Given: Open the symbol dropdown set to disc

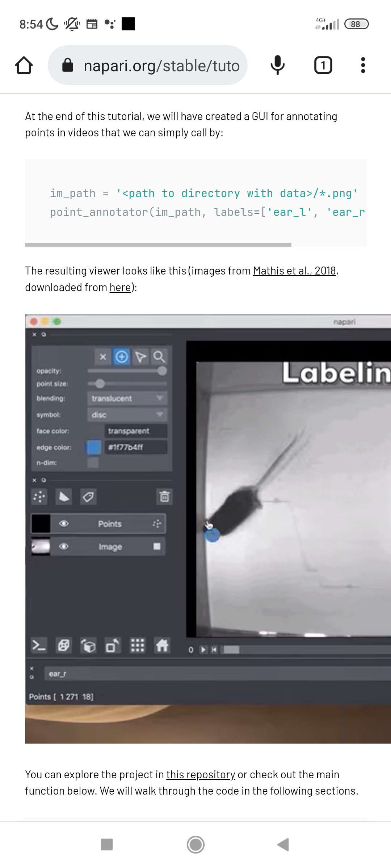Looking at the screenshot, I should (x=127, y=414).
